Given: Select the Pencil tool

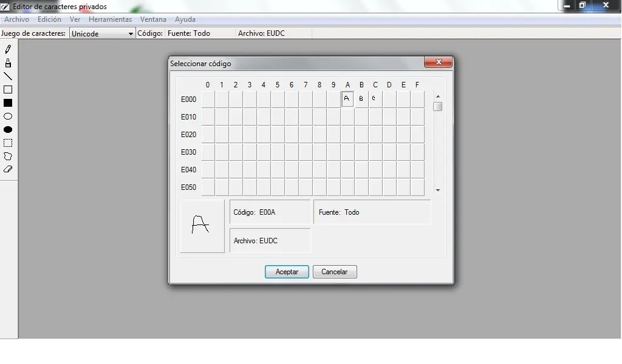Looking at the screenshot, I should pyautogui.click(x=8, y=50).
